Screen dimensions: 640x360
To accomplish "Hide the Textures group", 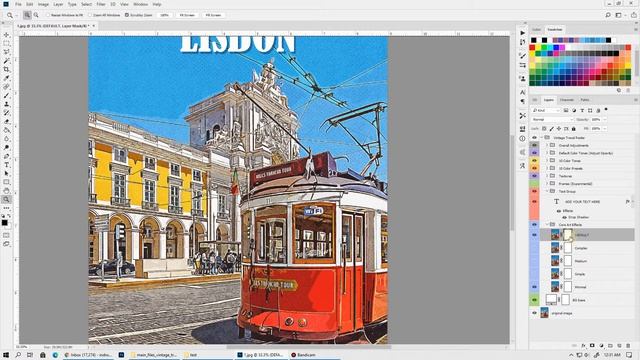I will (x=534, y=176).
